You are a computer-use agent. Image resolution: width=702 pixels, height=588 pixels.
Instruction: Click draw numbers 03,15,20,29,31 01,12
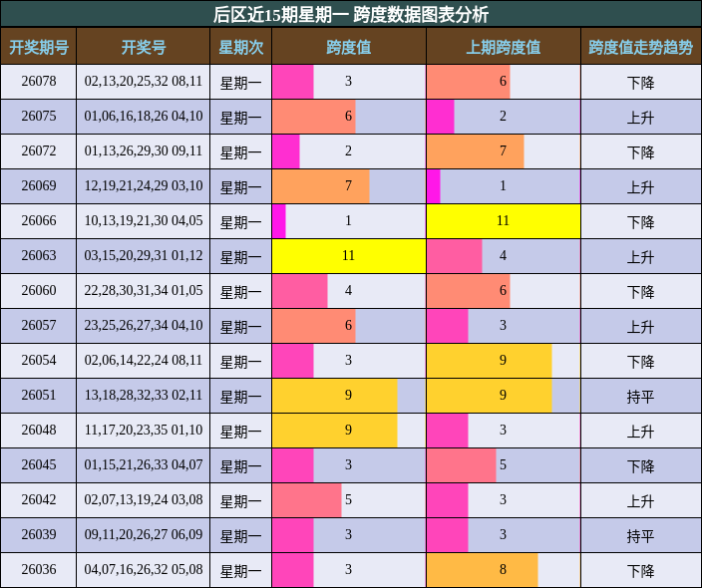click(144, 255)
